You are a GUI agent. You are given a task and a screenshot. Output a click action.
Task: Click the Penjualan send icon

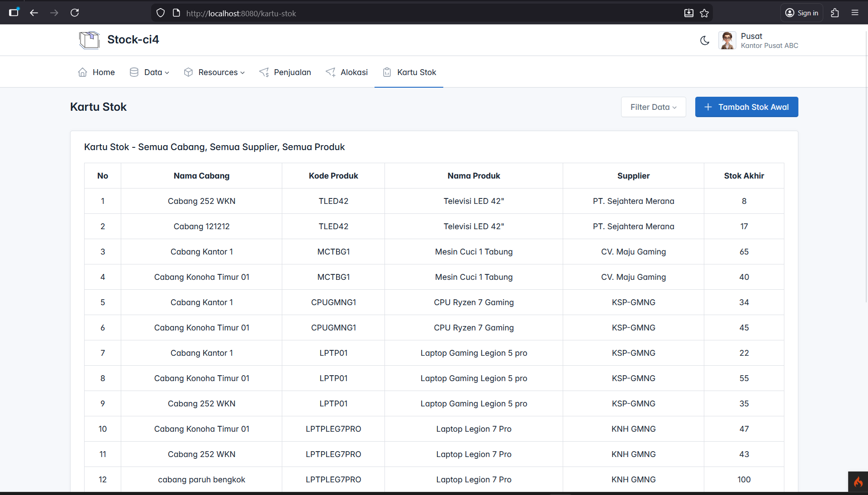264,72
